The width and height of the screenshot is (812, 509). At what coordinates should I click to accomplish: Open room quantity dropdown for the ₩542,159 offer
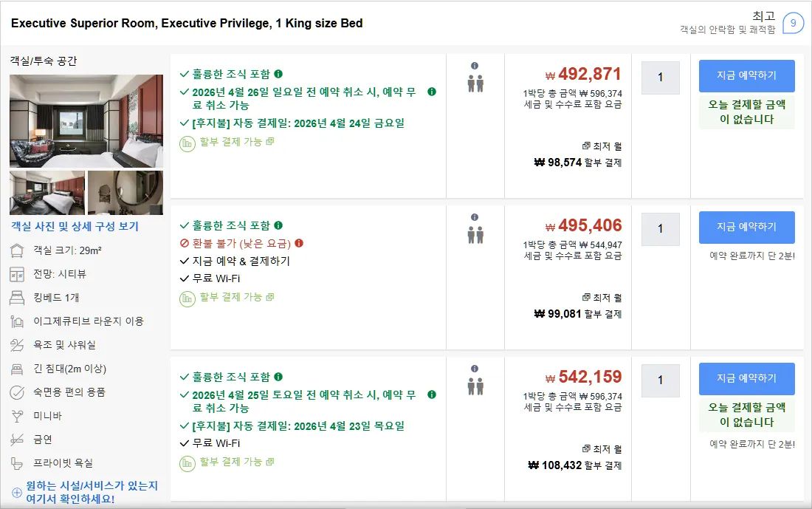(660, 380)
